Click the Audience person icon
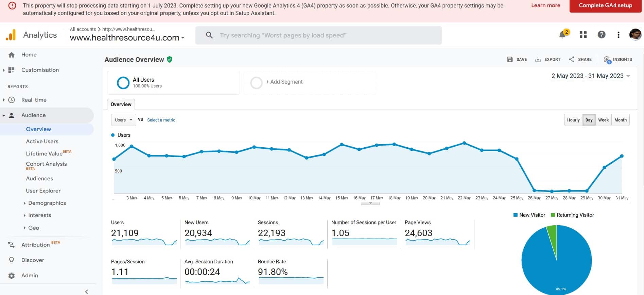Viewport: 644px width, 295px height. 12,115
